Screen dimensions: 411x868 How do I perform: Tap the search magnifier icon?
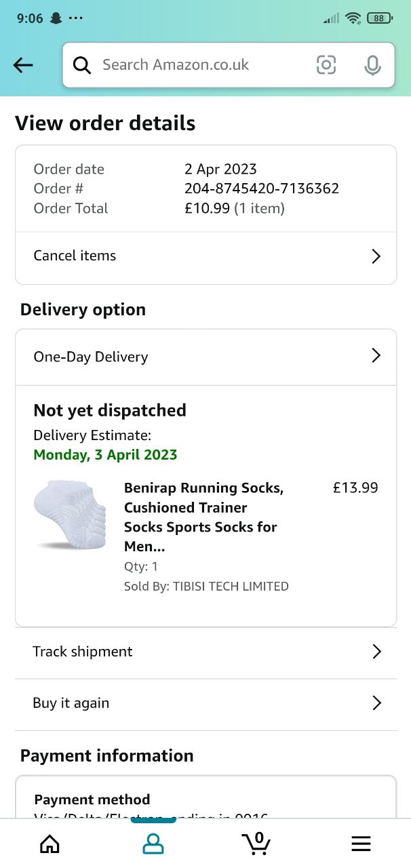click(x=82, y=65)
